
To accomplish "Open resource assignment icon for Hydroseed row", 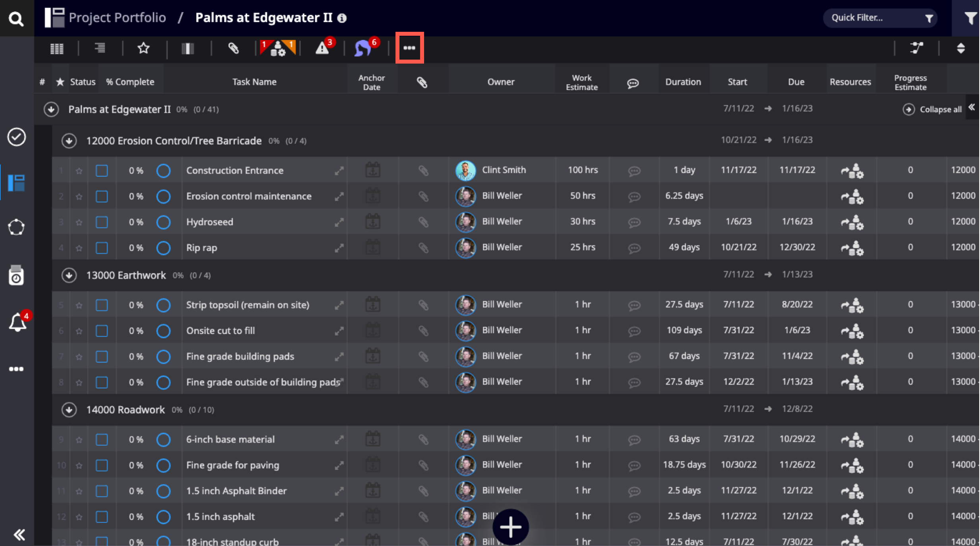I will [852, 222].
